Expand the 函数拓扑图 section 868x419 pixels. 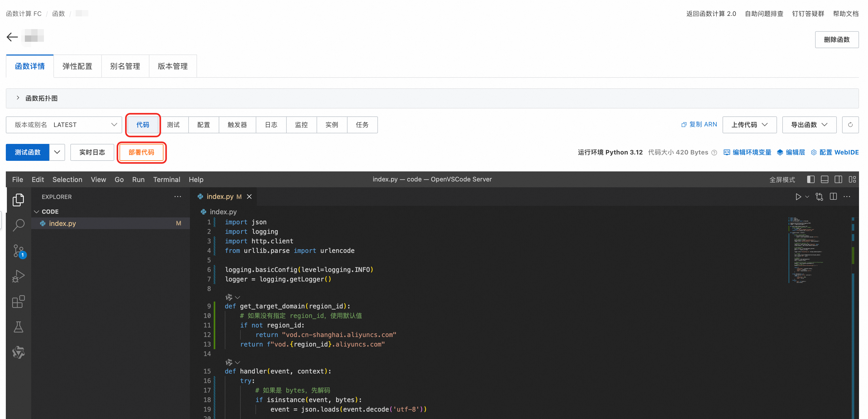[18, 98]
